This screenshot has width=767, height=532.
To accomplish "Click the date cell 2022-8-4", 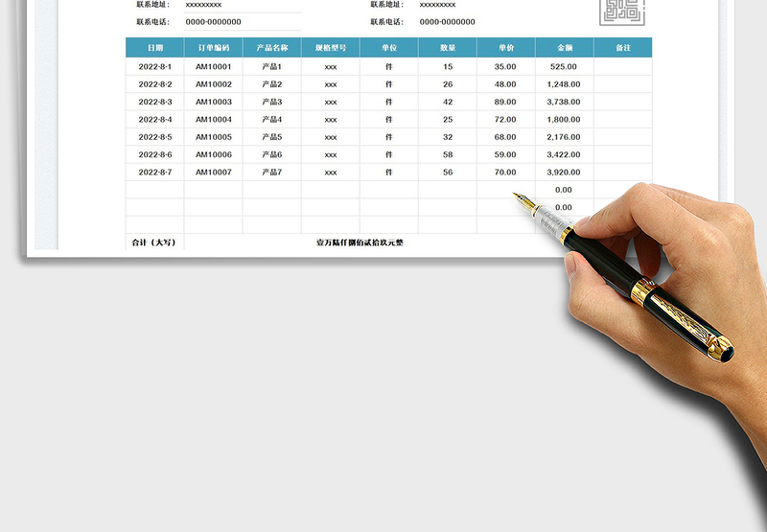I will tap(155, 119).
